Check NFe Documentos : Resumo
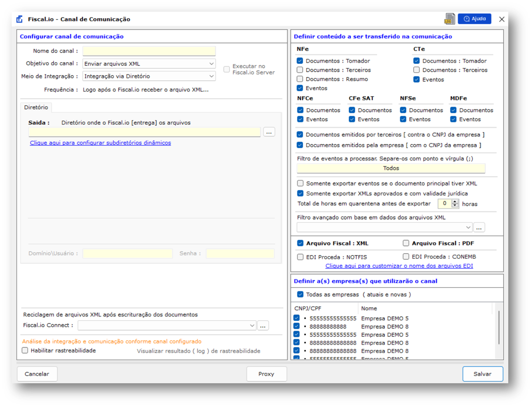This screenshot has width=532, height=407. pyautogui.click(x=300, y=79)
